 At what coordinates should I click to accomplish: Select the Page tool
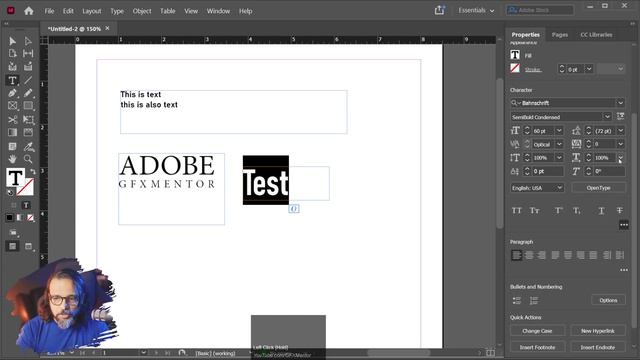click(x=12, y=53)
